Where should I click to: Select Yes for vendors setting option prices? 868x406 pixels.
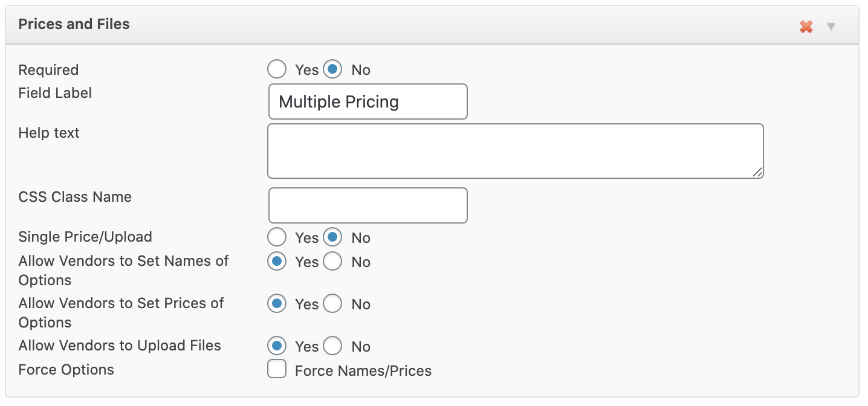277,304
